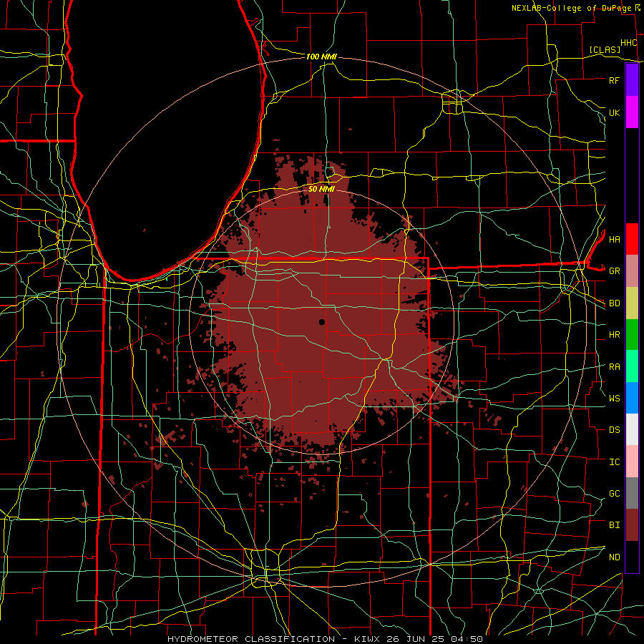Image resolution: width=644 pixels, height=644 pixels.
Task: Click the RF purple legend swatch
Action: [x=632, y=80]
